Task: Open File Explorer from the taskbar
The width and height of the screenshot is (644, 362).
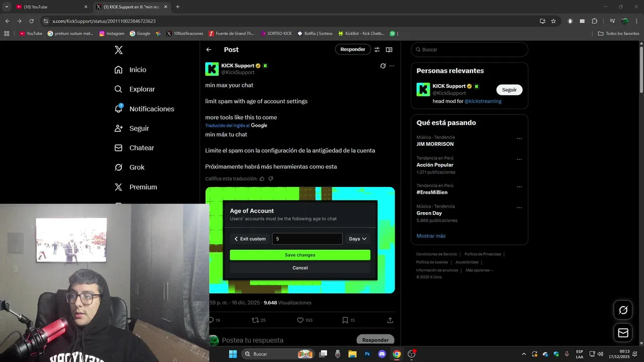Action: 352,354
